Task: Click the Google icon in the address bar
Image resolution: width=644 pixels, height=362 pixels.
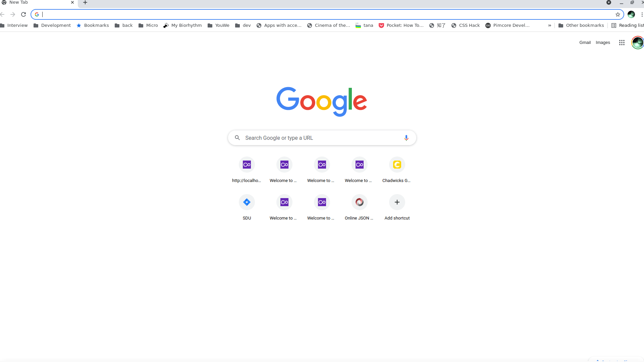Action: [37, 14]
